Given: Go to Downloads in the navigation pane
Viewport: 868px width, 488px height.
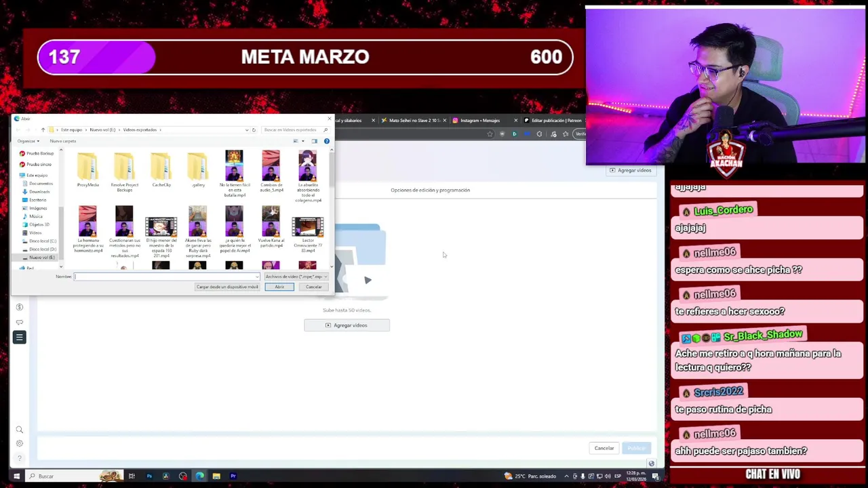Looking at the screenshot, I should 37,191.
